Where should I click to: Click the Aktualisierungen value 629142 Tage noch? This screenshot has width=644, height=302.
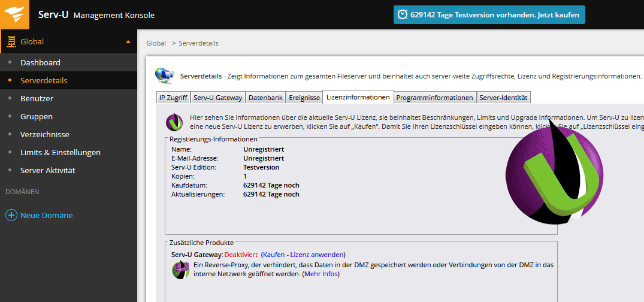pyautogui.click(x=271, y=194)
